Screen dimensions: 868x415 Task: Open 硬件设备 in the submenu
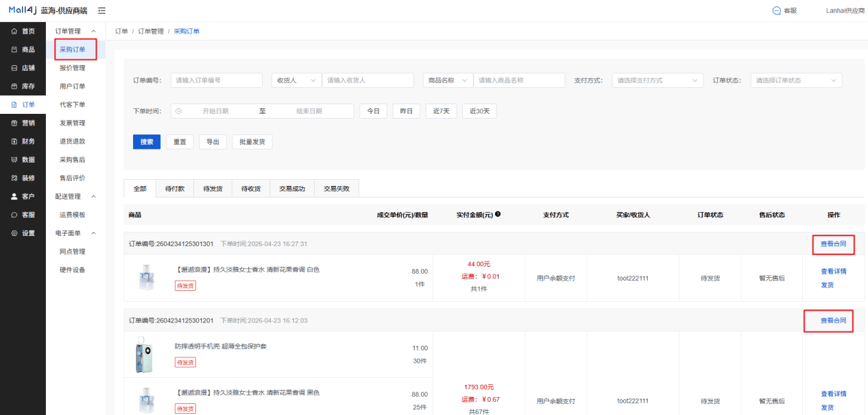pos(73,270)
